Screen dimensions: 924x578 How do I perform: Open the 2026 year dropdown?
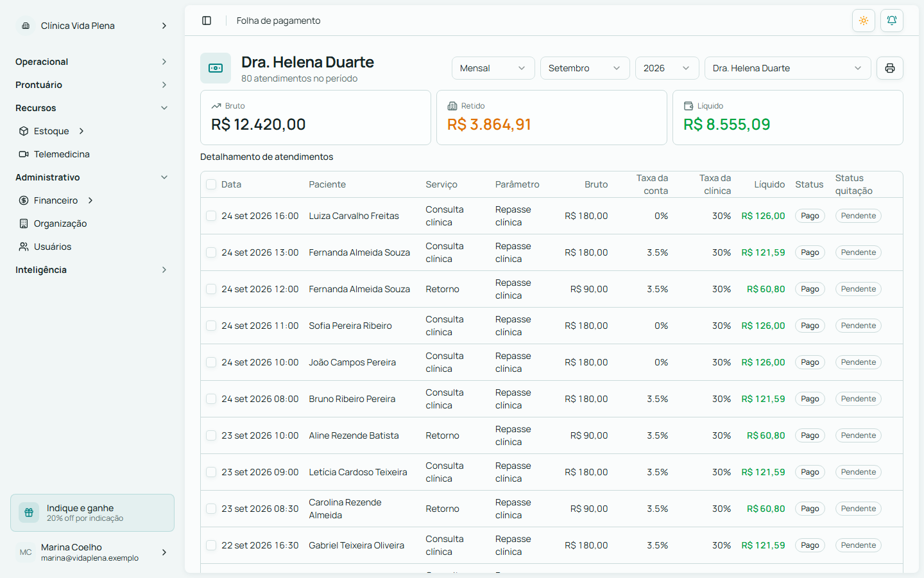667,68
